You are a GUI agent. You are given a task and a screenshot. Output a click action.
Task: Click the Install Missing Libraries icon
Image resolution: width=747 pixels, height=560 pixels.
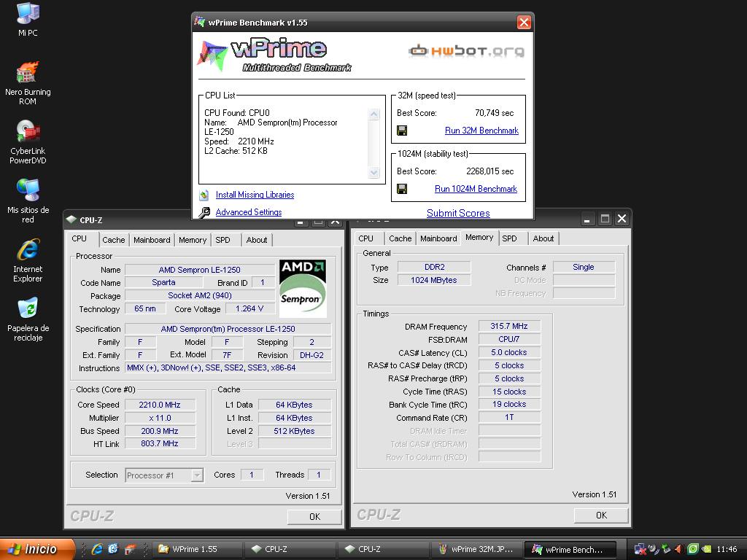point(204,195)
